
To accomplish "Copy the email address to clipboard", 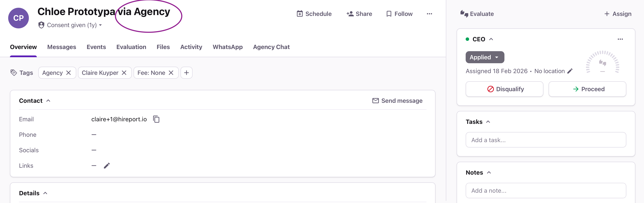I will click(156, 119).
